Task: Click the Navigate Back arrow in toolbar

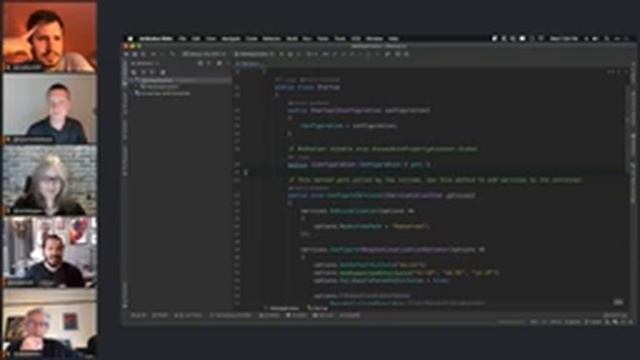Action: click(x=153, y=54)
